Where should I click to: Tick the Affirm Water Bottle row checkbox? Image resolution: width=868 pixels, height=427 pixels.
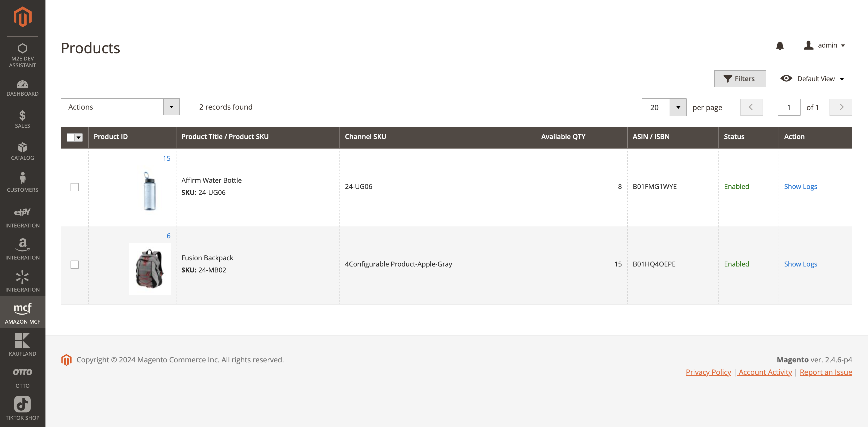pos(75,187)
